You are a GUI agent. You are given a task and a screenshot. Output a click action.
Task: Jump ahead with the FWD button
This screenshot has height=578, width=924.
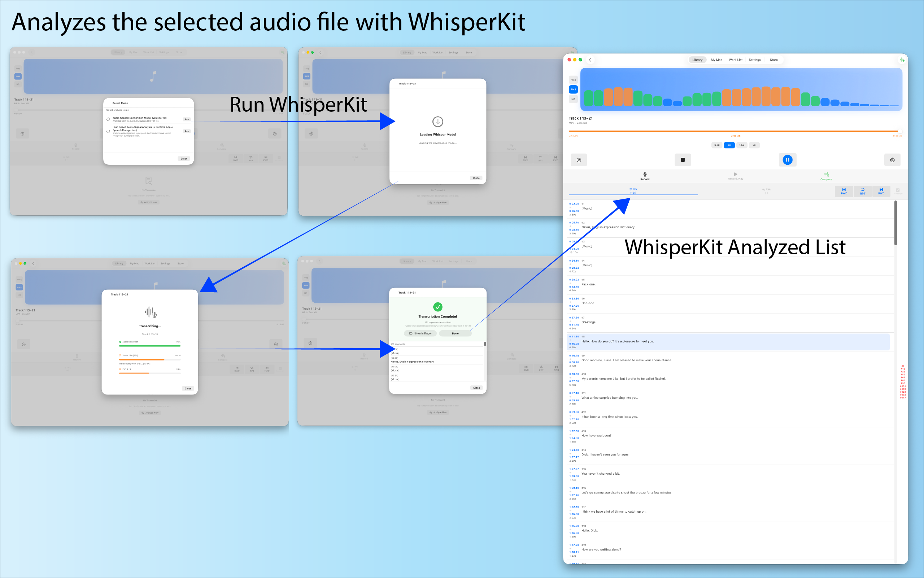click(x=881, y=191)
